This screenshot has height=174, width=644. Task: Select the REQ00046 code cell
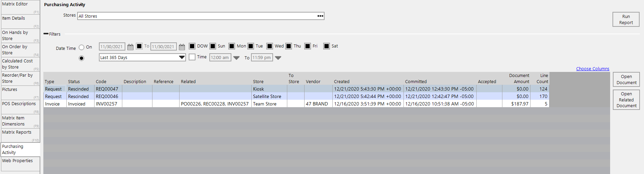point(108,96)
